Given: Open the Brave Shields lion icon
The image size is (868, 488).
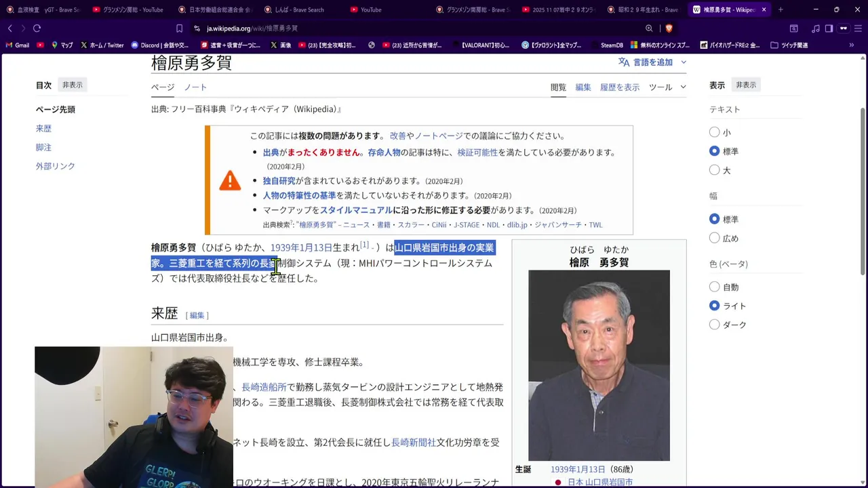Looking at the screenshot, I should (x=669, y=28).
